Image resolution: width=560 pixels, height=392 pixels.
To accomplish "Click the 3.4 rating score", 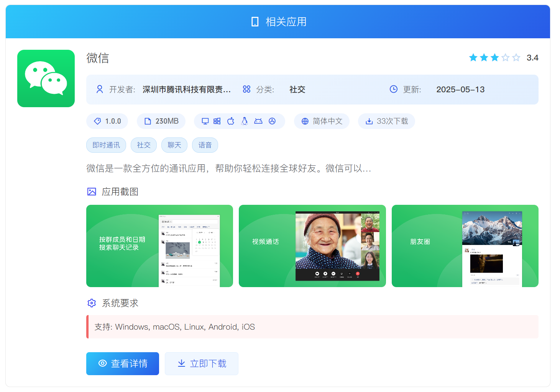I will coord(532,58).
